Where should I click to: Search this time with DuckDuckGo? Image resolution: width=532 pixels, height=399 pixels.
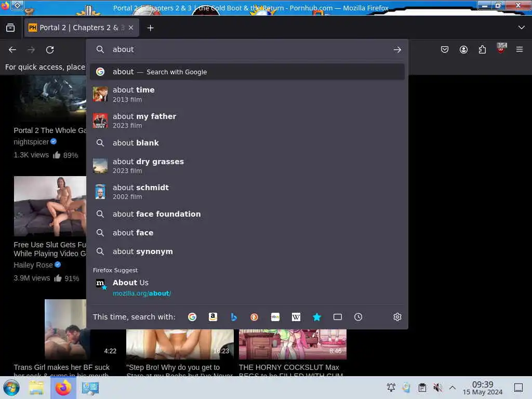click(254, 317)
